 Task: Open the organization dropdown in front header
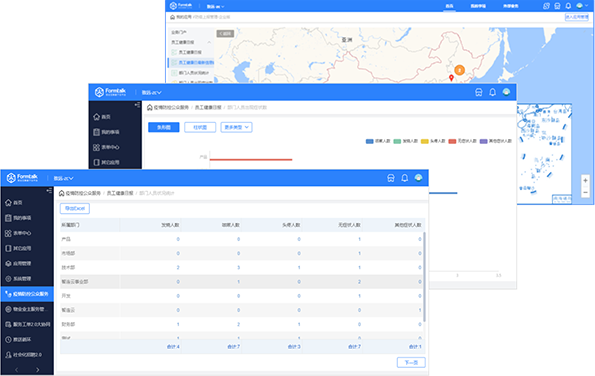(x=63, y=178)
